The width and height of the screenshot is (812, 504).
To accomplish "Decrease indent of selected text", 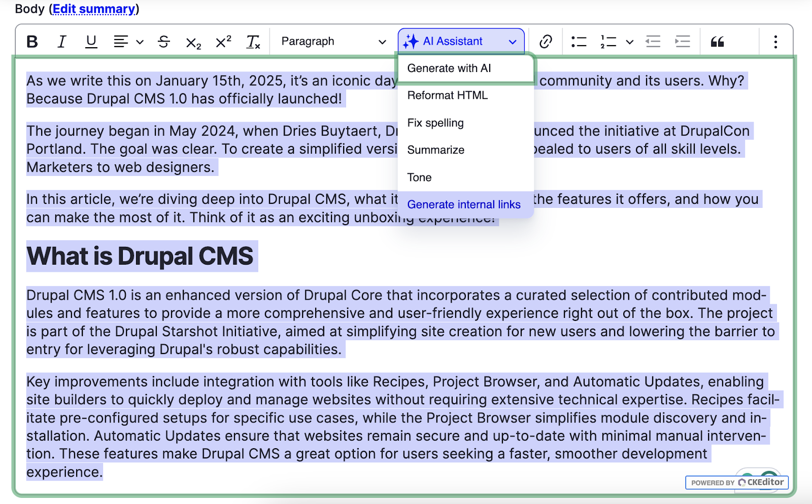I will click(653, 42).
